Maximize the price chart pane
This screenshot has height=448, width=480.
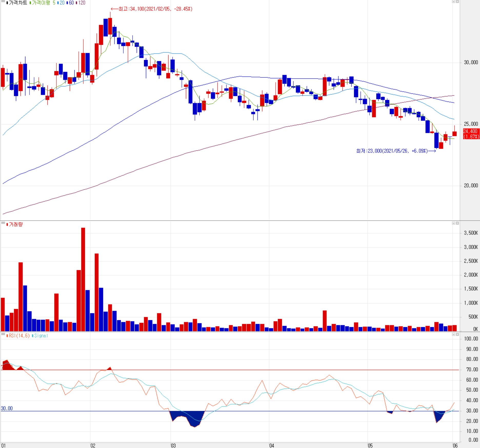point(453,2)
